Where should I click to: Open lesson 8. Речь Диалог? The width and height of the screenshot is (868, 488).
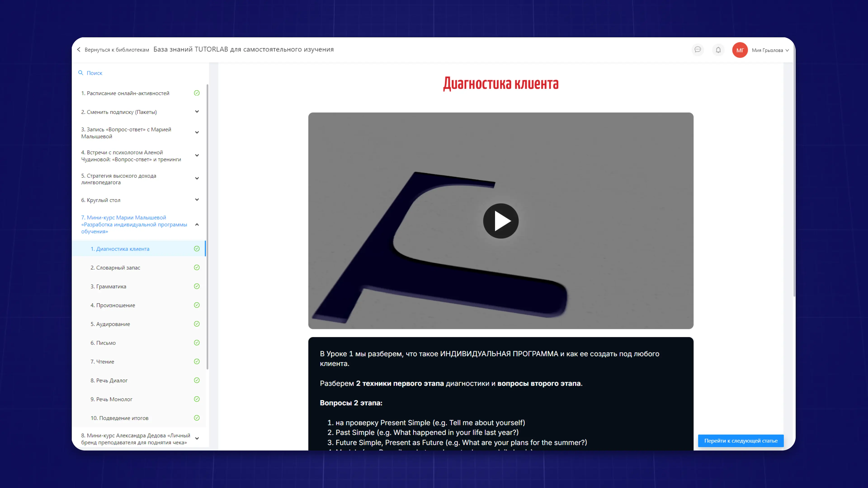(x=109, y=380)
